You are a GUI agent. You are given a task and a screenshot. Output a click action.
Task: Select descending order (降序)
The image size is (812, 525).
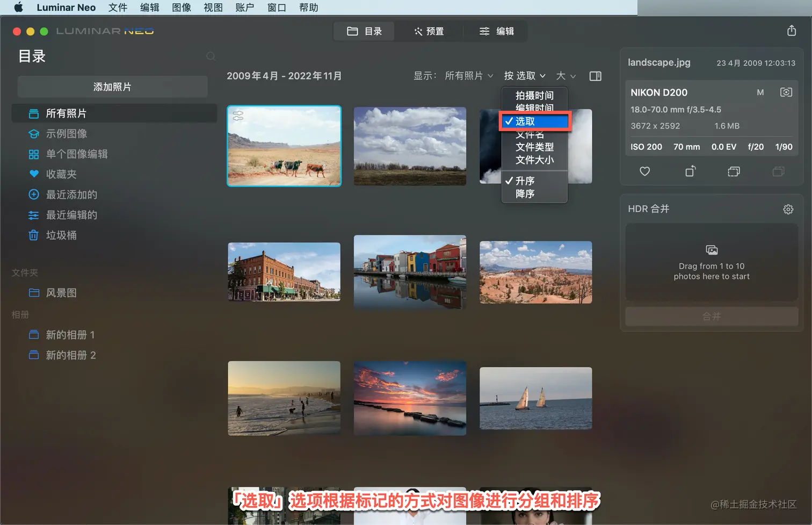tap(534, 193)
